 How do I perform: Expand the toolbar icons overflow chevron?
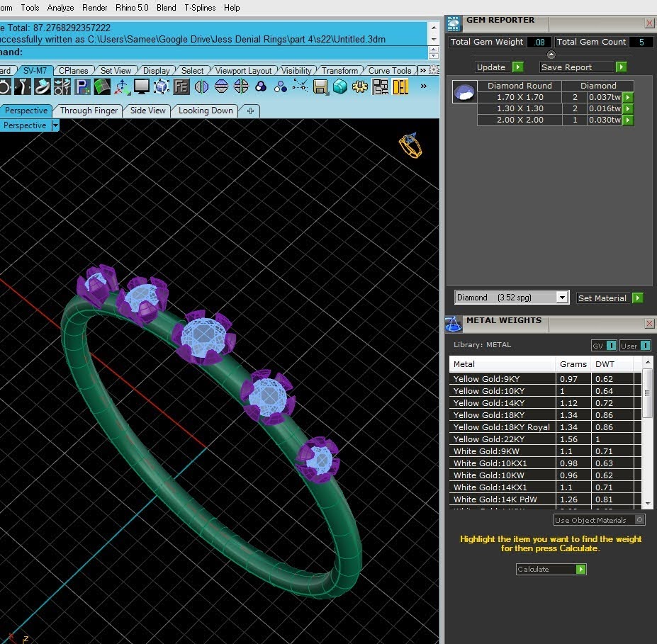pos(424,86)
